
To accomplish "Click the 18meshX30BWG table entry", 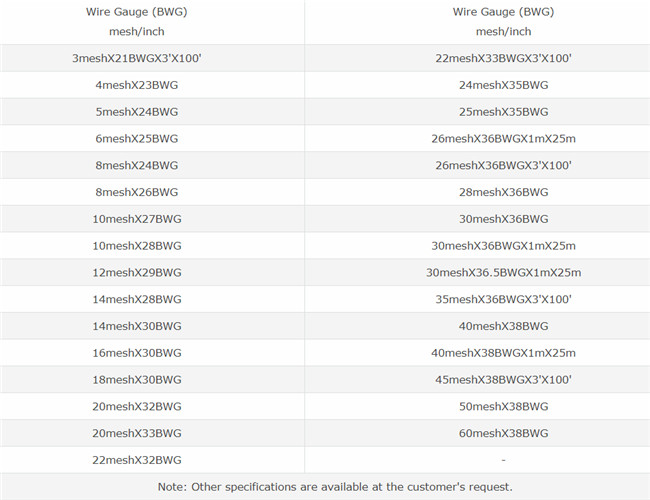I will point(138,380).
